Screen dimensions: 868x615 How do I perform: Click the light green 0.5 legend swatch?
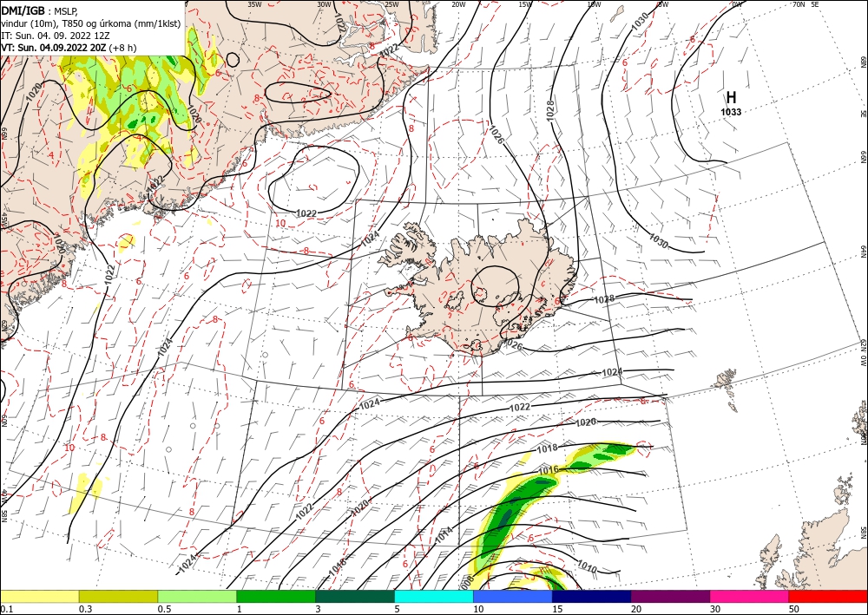[197, 596]
